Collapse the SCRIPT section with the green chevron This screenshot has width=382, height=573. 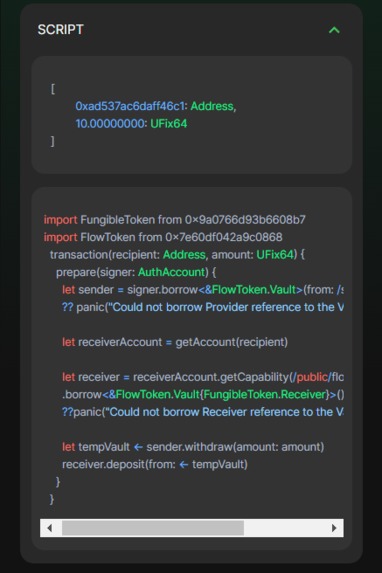coord(334,30)
